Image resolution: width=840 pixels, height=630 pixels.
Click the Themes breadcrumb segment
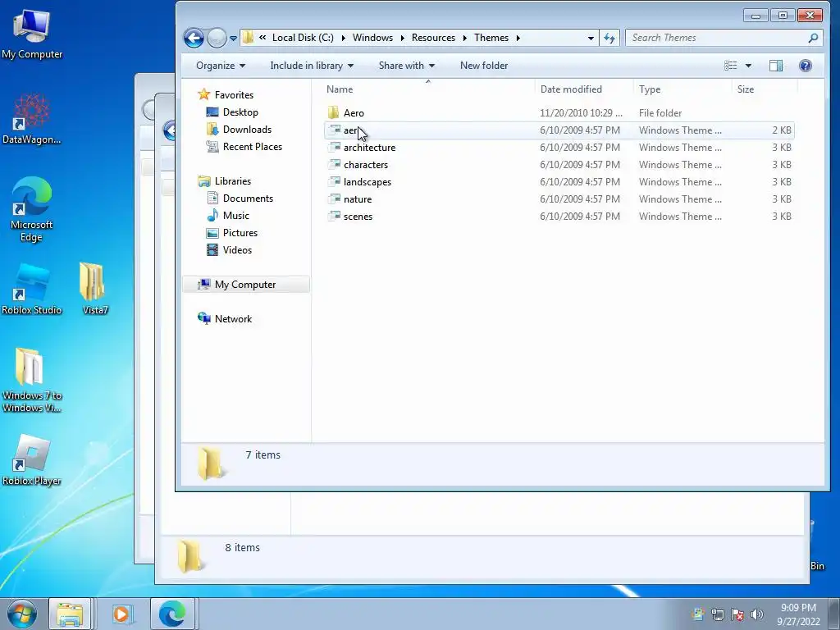(491, 38)
